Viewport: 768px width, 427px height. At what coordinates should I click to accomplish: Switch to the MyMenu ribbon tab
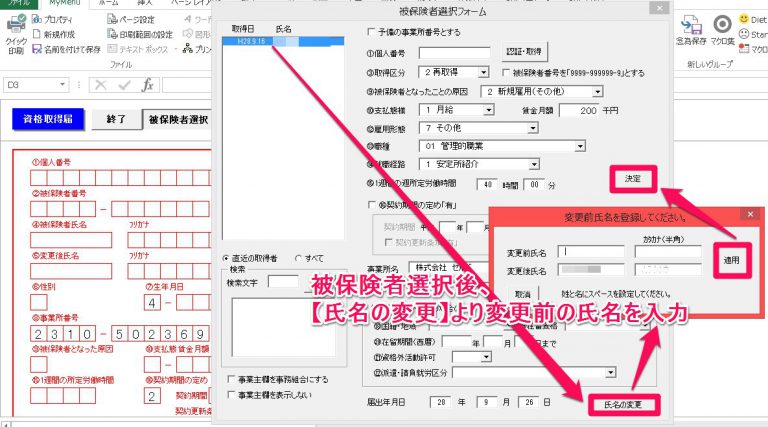point(64,3)
